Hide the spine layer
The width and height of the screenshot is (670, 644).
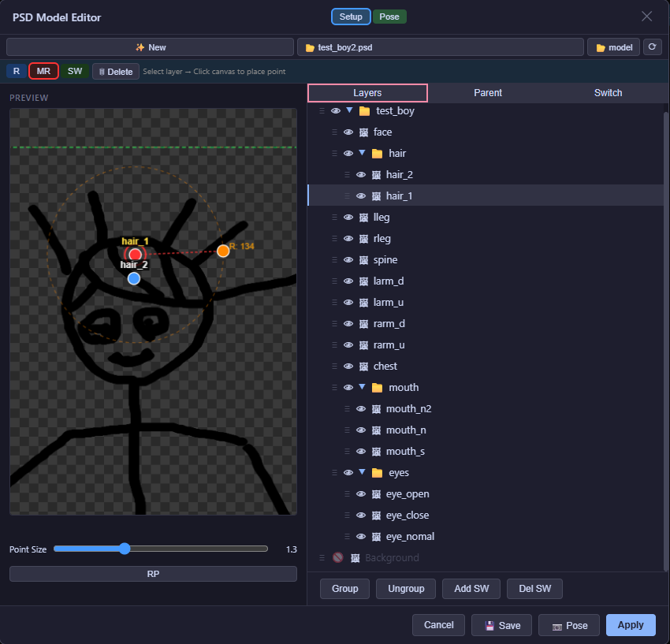pyautogui.click(x=348, y=260)
